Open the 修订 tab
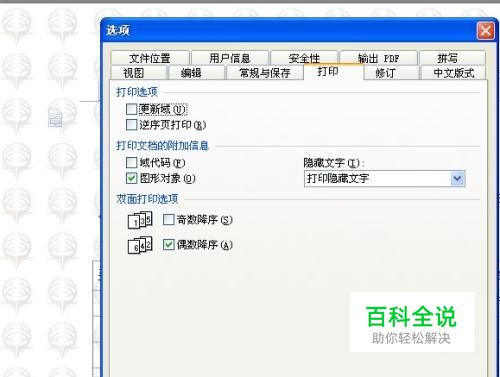Screen dimensions: 500x377 (x=391, y=73)
